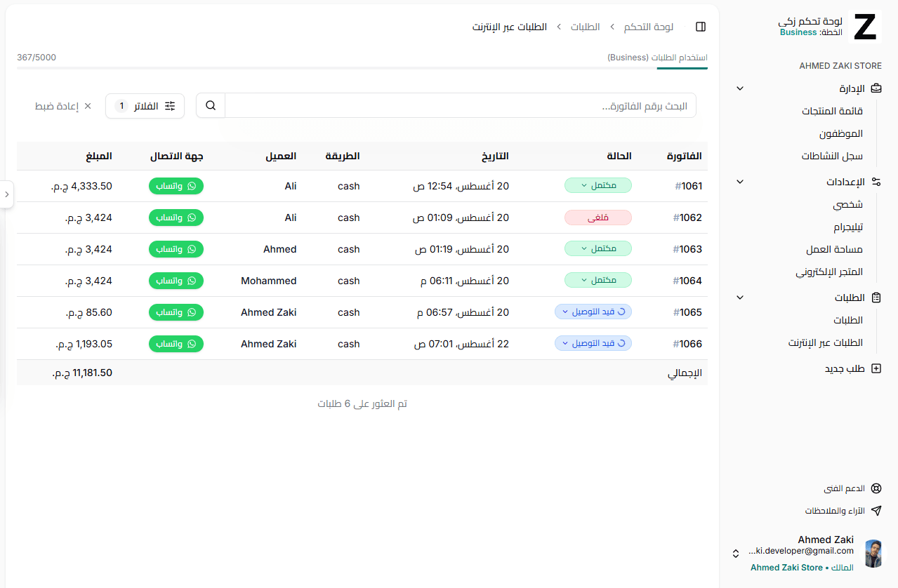This screenshot has height=588, width=898.
Task: Select الطلبات عبر الإنترنت sidebar item
Action: coord(826,342)
